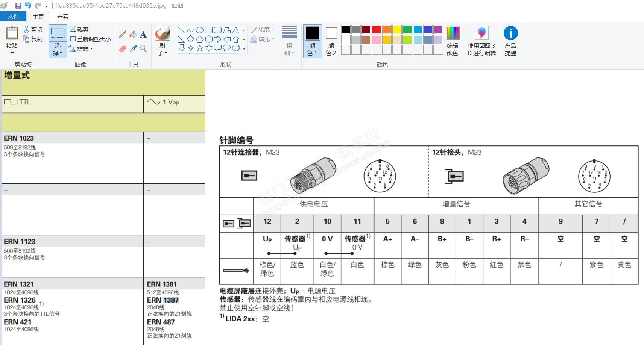Viewport: 644px width, 345px height.
Task: Choose the Polygon shape
Action: pyautogui.click(x=227, y=30)
